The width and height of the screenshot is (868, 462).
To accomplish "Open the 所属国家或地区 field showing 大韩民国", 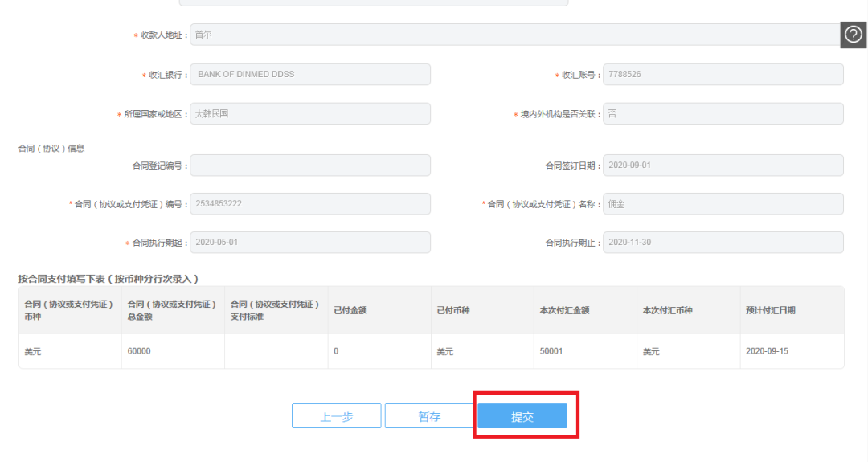I will pyautogui.click(x=310, y=113).
